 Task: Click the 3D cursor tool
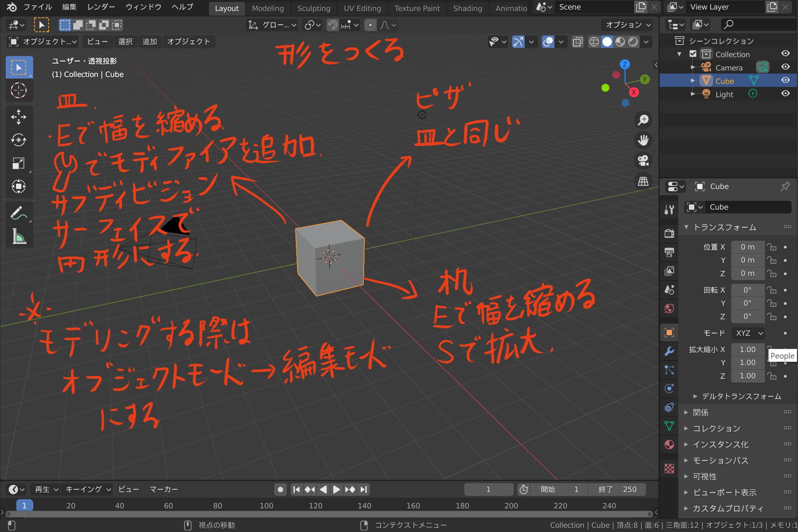18,91
